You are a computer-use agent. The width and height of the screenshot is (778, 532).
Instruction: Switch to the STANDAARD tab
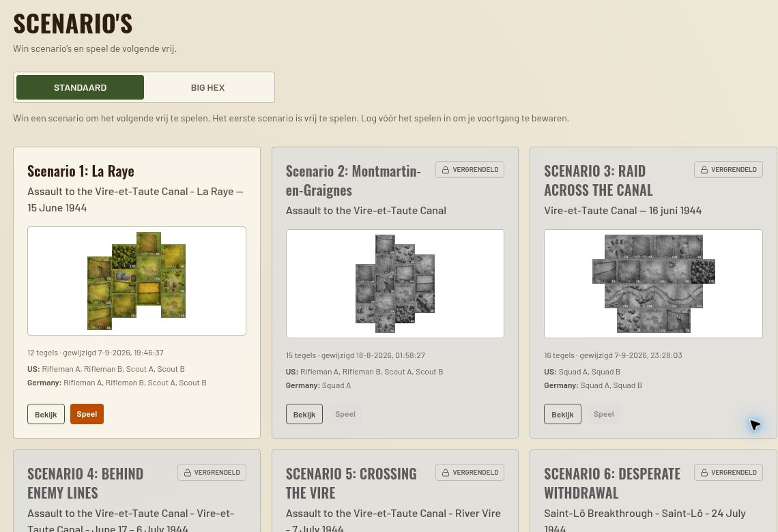coord(80,88)
